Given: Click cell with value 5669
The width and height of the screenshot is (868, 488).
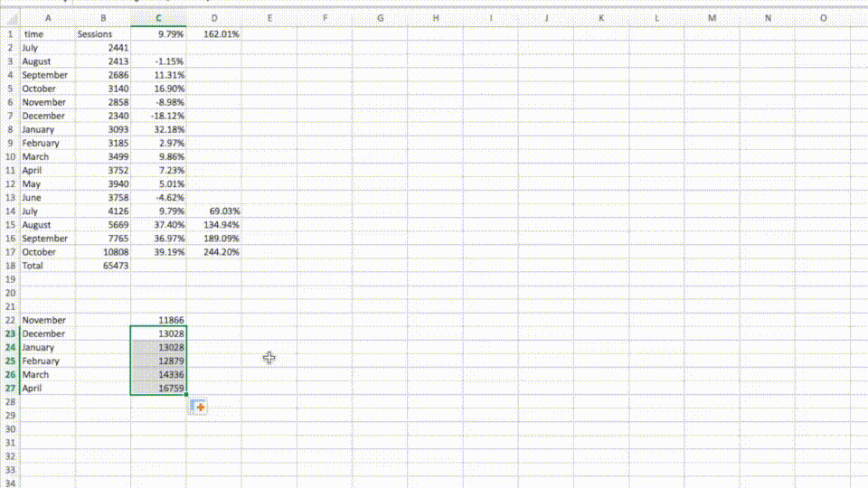Looking at the screenshot, I should [x=103, y=225].
